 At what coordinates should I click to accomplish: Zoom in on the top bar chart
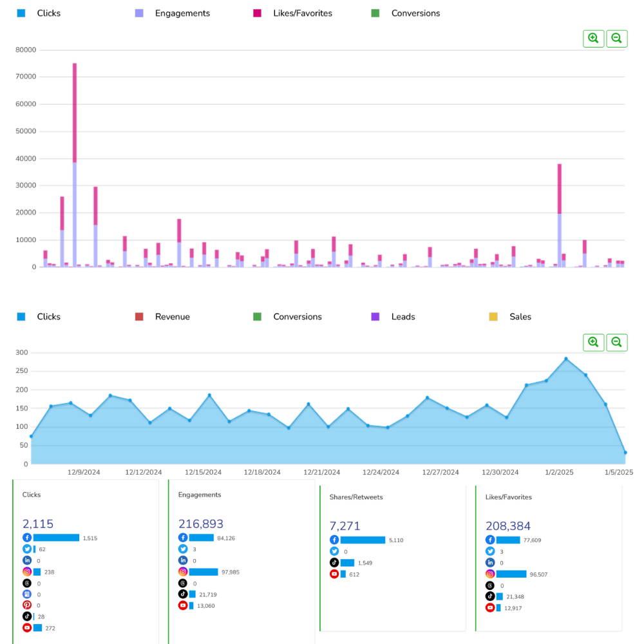pos(593,39)
